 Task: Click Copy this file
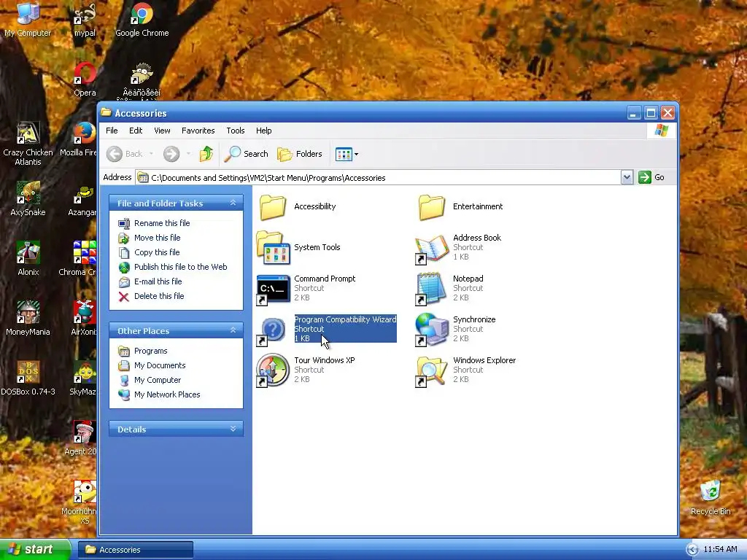pos(149,252)
